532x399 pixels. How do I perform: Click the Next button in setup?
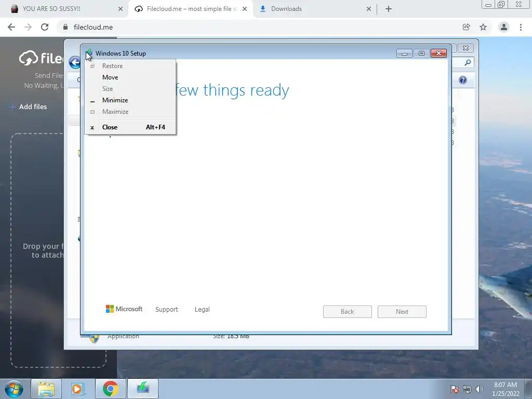[402, 312]
